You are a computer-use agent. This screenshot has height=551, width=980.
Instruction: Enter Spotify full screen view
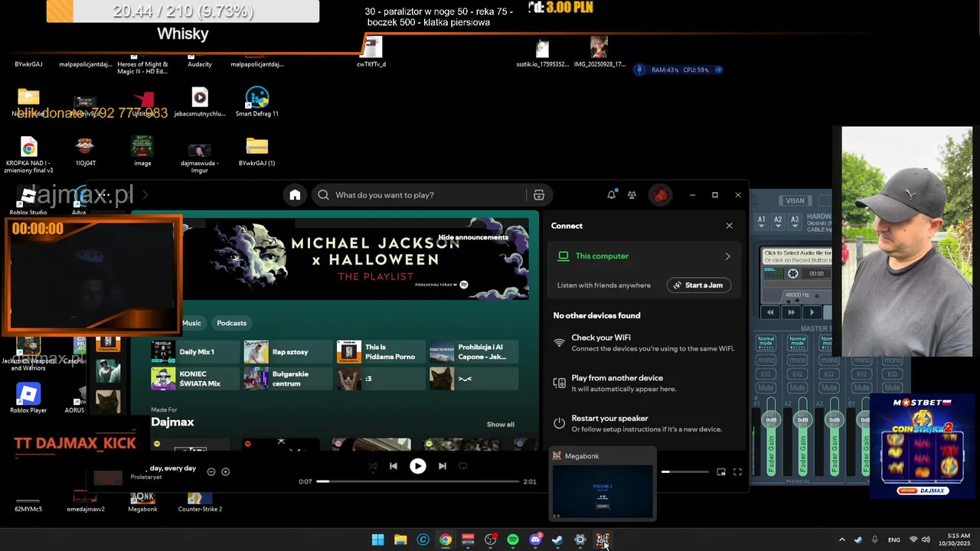(x=737, y=472)
